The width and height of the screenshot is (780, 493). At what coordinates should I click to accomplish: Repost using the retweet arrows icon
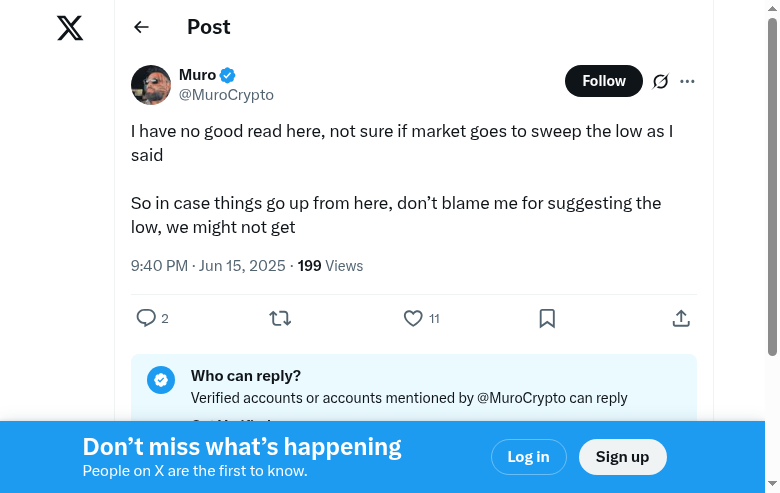[x=280, y=318]
